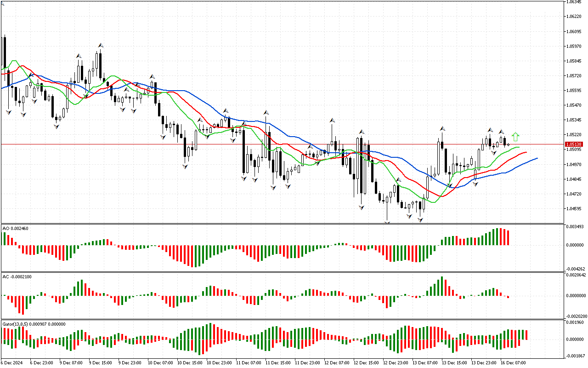The width and height of the screenshot is (588, 368).
Task: Click the AO 0.002460 indicator label
Action: point(15,228)
